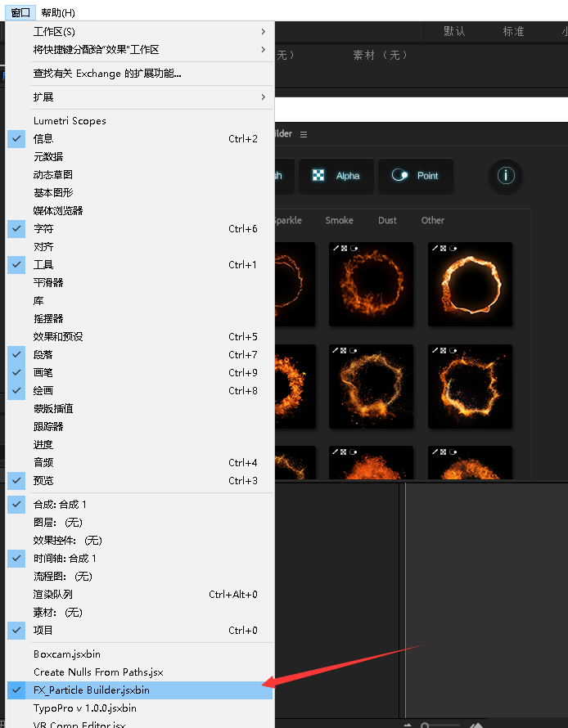
Task: Show the 对齐 panel
Action: (x=140, y=246)
